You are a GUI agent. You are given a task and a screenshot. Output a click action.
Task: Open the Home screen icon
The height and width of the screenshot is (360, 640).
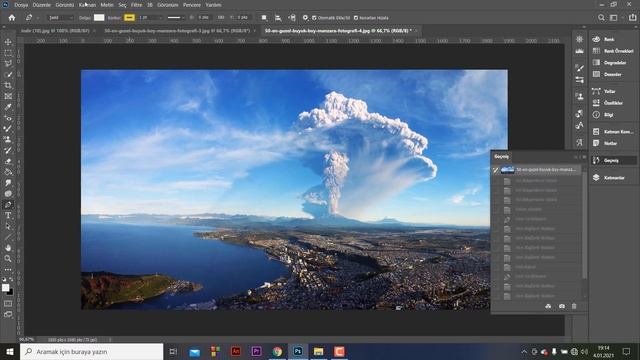coord(12,18)
